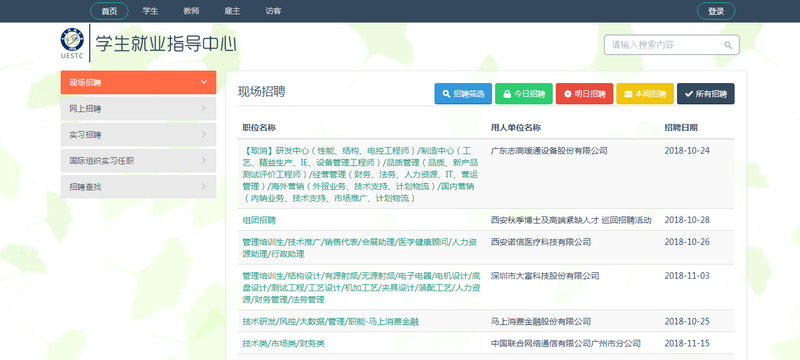The height and width of the screenshot is (360, 800).
Task: Expand the 实习招聘 sidebar chevron
Action: (204, 135)
